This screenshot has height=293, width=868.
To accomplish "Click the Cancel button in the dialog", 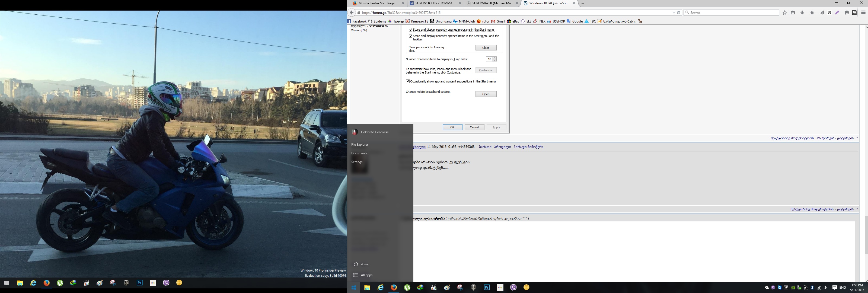I will [474, 127].
